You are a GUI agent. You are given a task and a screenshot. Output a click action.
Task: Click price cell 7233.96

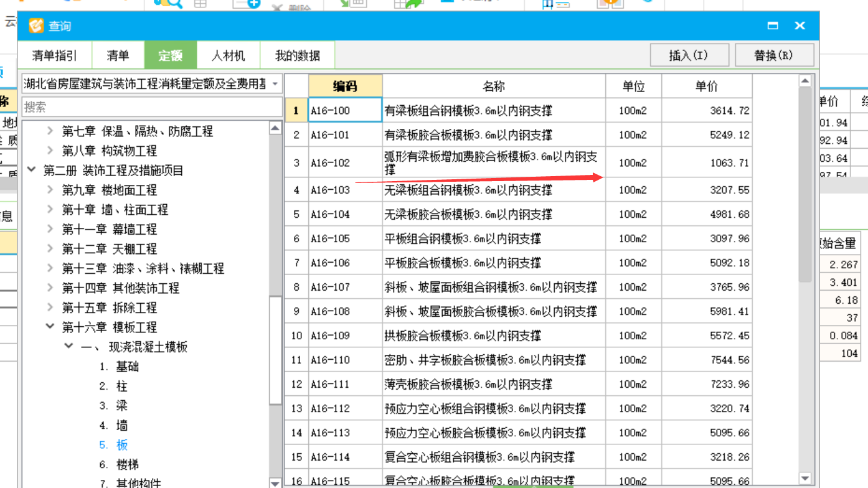[x=707, y=384]
